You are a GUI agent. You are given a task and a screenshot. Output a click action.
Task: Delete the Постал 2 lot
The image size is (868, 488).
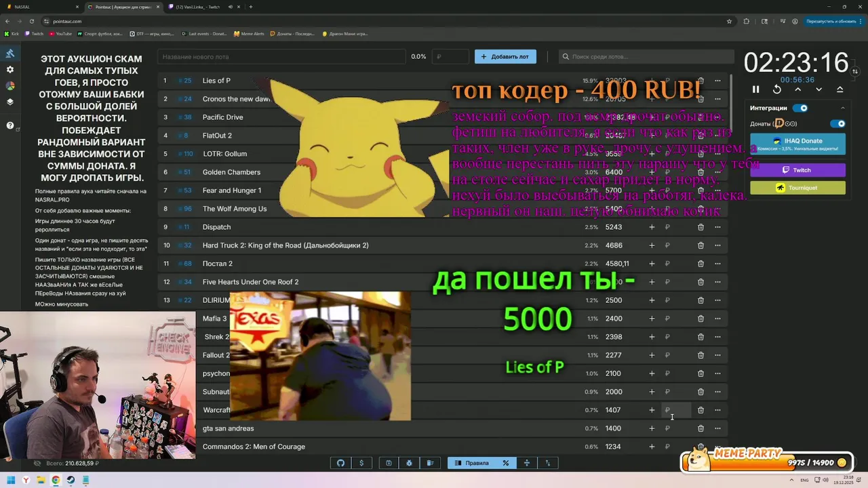pyautogui.click(x=701, y=264)
